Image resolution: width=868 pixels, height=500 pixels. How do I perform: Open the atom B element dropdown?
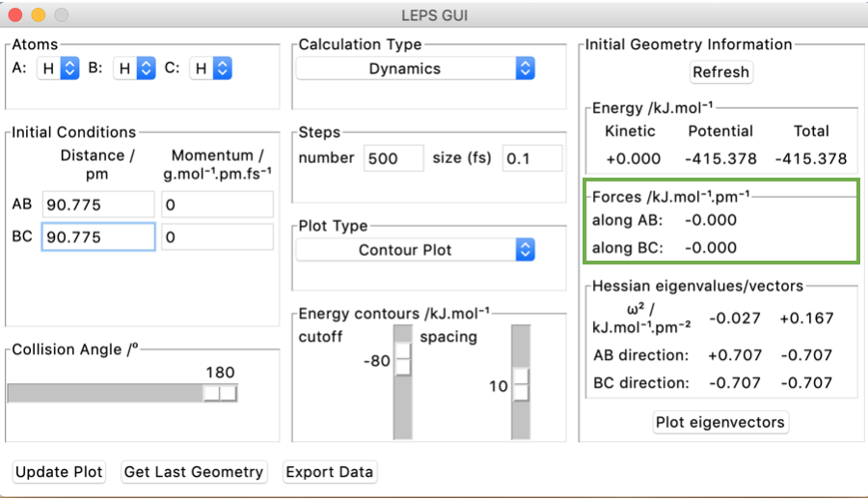134,69
